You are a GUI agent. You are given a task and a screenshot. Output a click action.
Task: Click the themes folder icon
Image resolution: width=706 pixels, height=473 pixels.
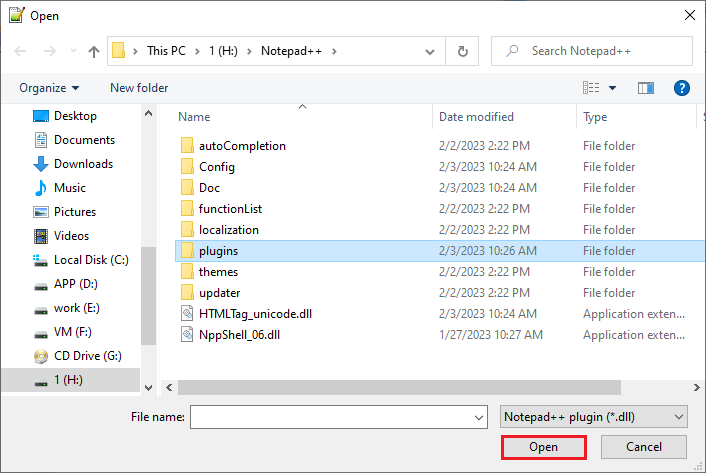click(187, 271)
